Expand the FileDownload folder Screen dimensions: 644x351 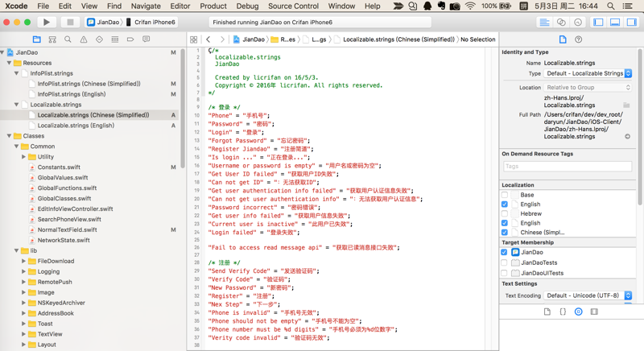pos(24,262)
